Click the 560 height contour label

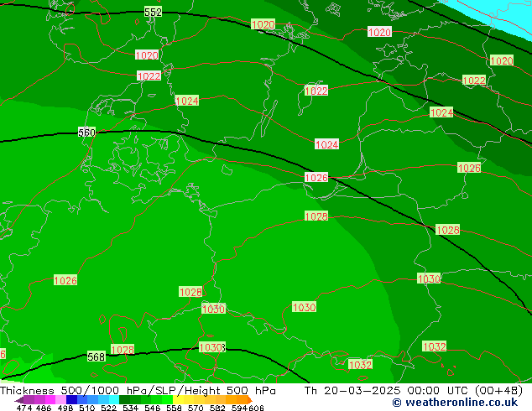click(x=86, y=133)
